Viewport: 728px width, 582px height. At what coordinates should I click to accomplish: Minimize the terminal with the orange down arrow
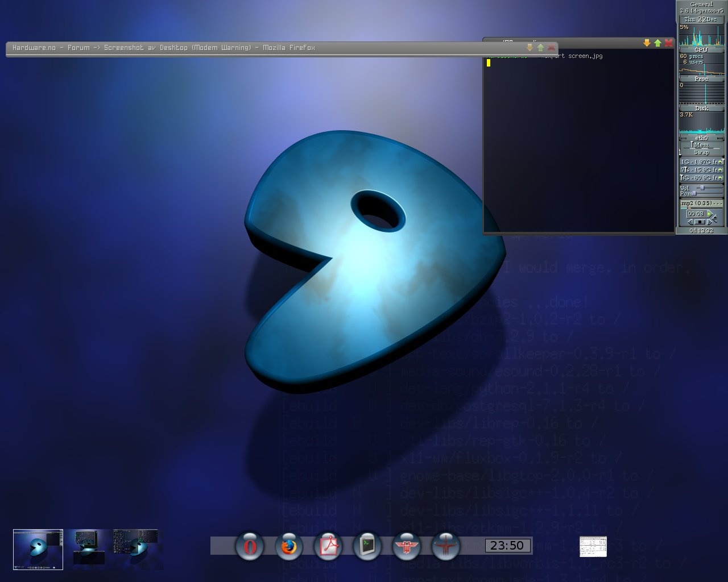[647, 43]
